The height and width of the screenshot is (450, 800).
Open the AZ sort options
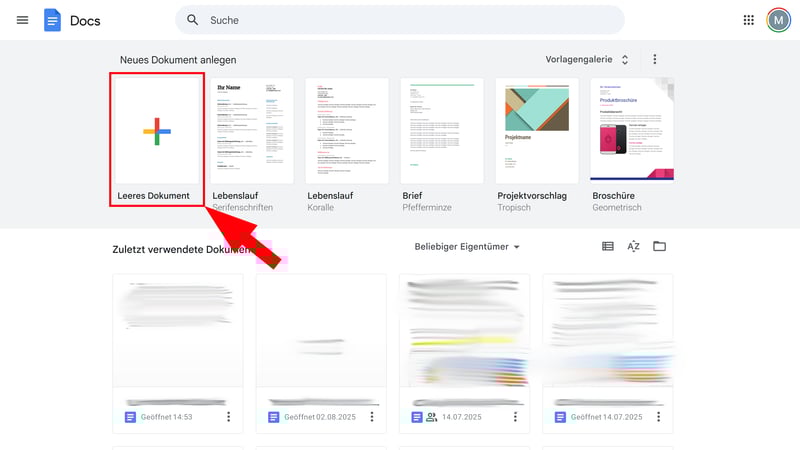pos(633,246)
